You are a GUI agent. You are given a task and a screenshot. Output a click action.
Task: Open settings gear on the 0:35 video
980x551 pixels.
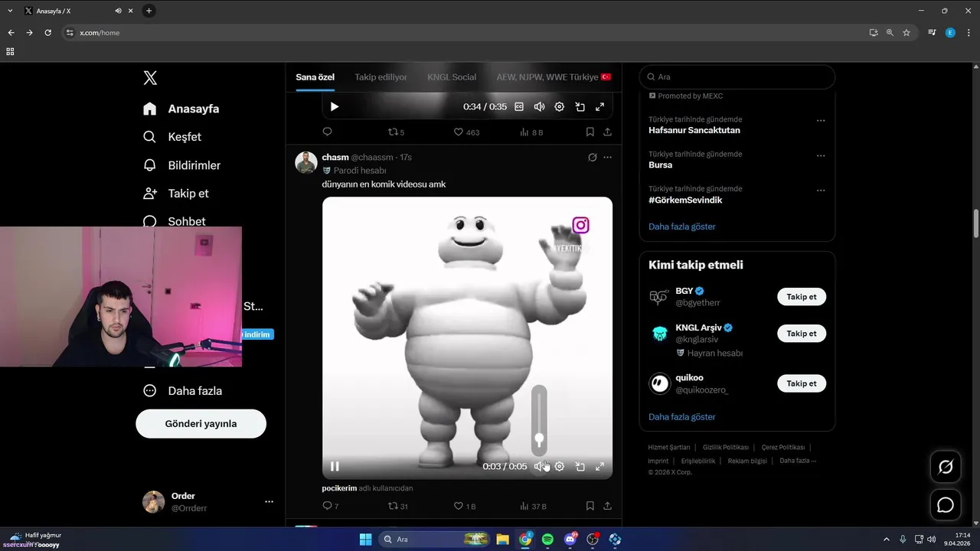[560, 107]
